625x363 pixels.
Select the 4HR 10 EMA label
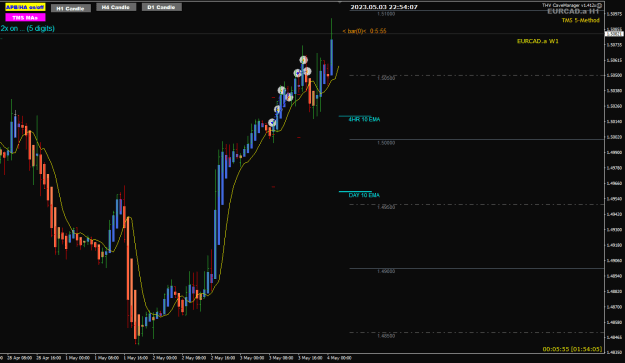(x=364, y=120)
